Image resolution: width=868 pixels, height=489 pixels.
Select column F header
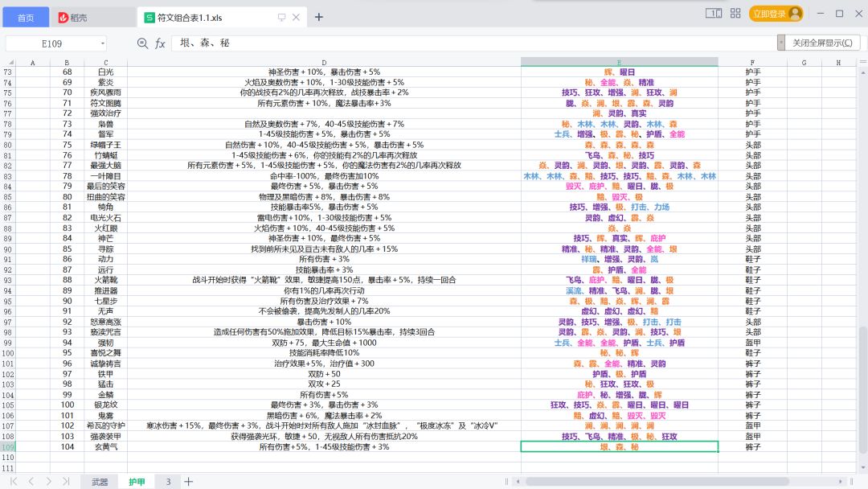(752, 63)
